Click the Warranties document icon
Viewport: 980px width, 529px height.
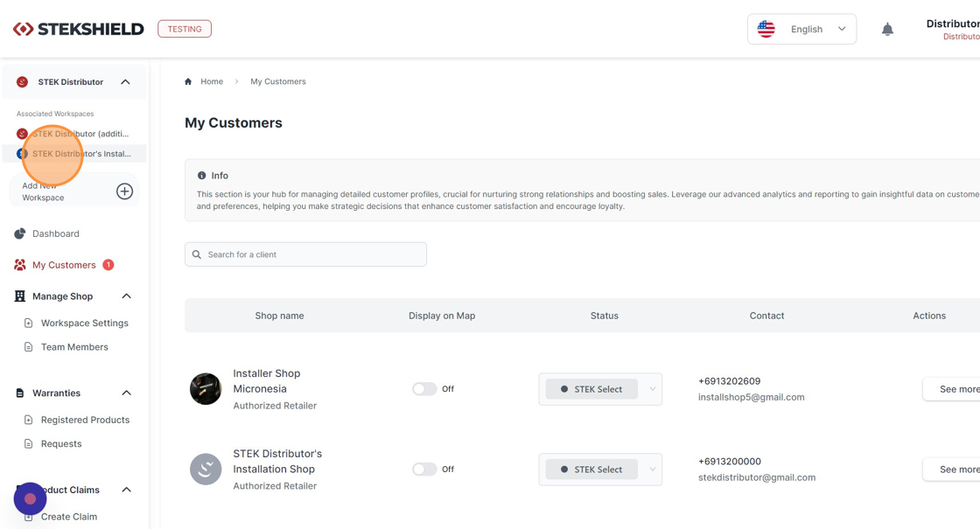point(20,393)
